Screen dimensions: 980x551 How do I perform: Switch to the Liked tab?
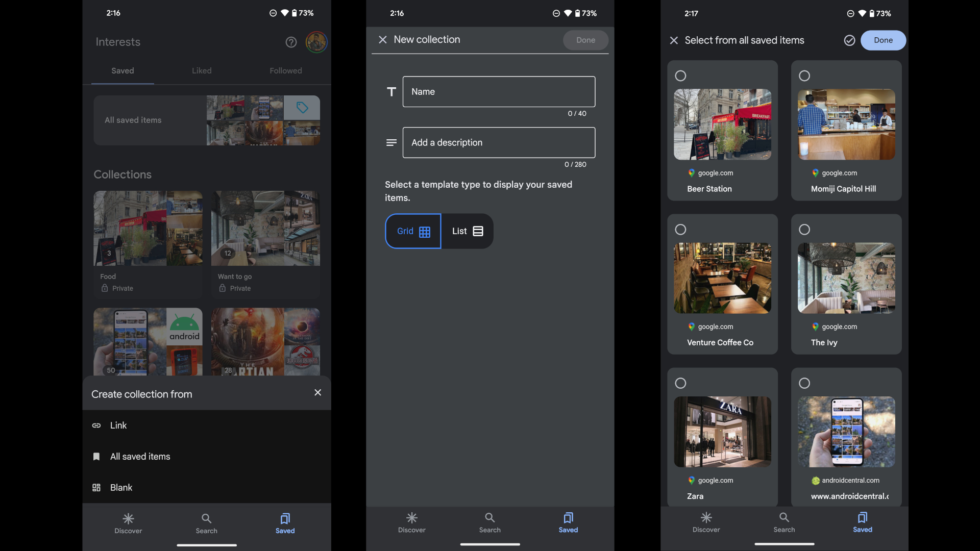coord(202,70)
